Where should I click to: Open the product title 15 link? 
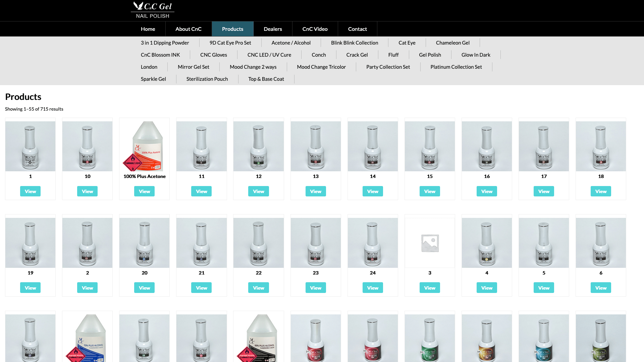(x=430, y=176)
